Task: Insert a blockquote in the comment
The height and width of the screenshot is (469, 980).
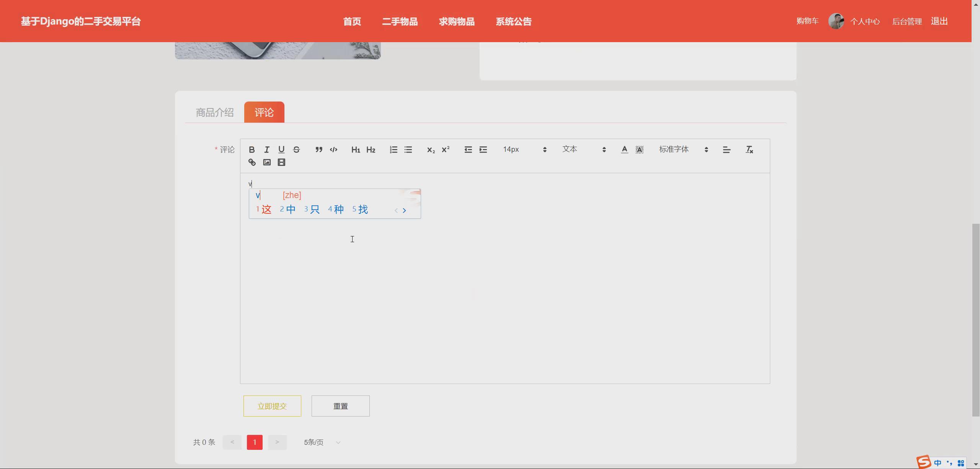Action: pos(318,149)
